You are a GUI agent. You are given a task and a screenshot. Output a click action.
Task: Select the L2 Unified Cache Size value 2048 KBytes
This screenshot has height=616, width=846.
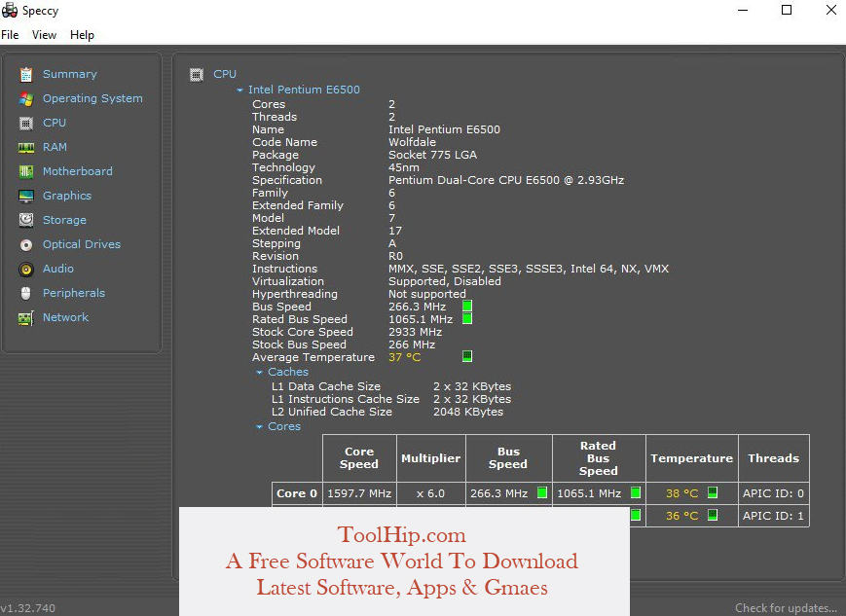[x=468, y=412]
